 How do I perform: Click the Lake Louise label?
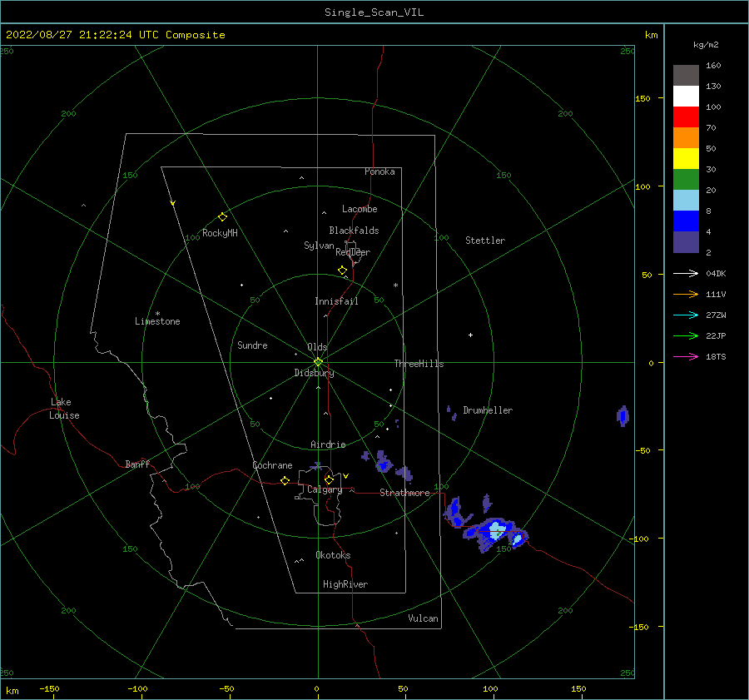[x=64, y=409]
